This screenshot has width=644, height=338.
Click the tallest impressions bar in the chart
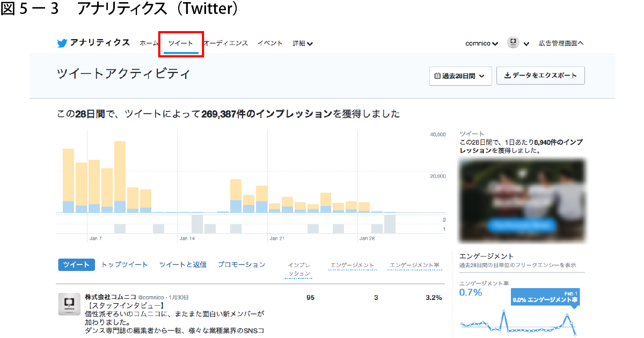click(x=120, y=177)
